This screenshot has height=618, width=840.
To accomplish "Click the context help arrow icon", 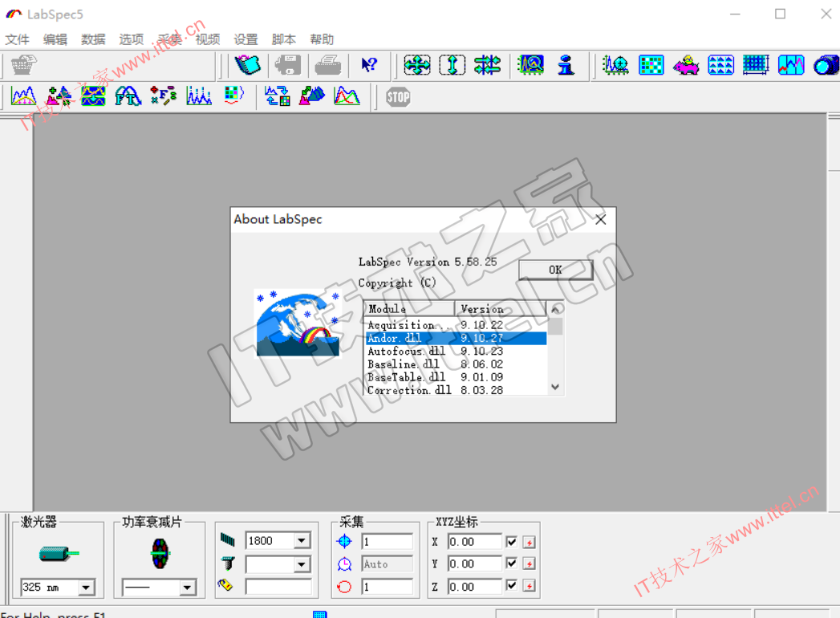I will click(368, 65).
